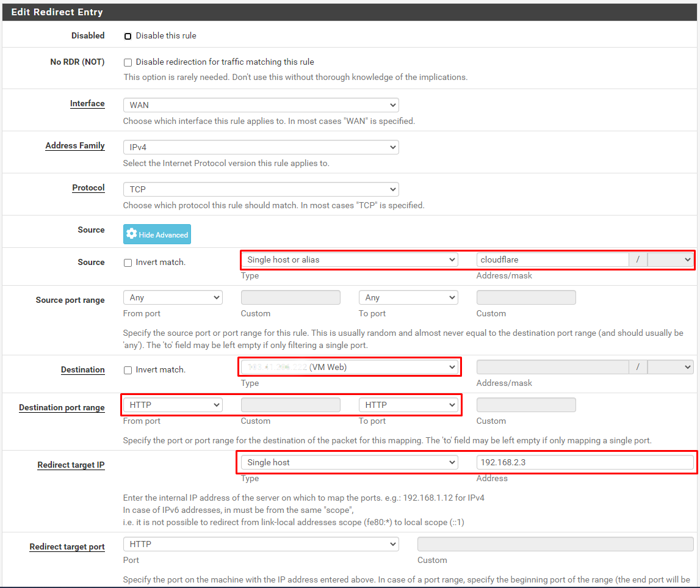Click the 192.168.2.3 redirect address field
Viewport: 700px width, 588px height.
pyautogui.click(x=585, y=462)
